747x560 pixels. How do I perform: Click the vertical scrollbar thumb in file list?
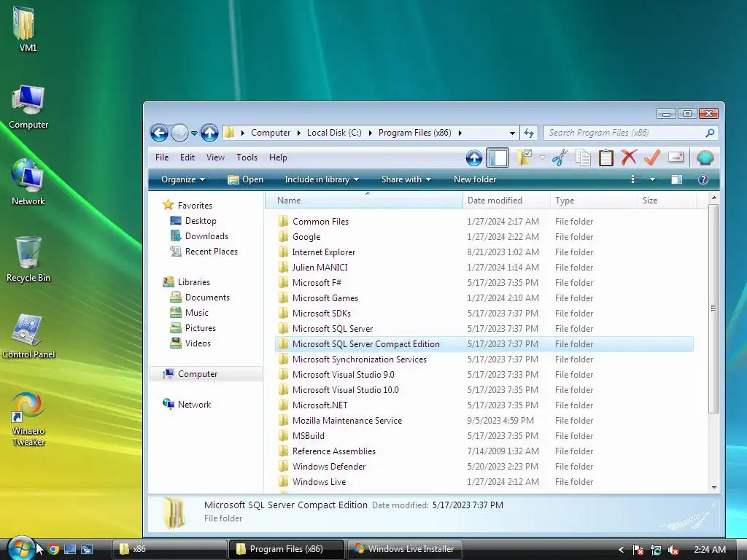tap(713, 308)
